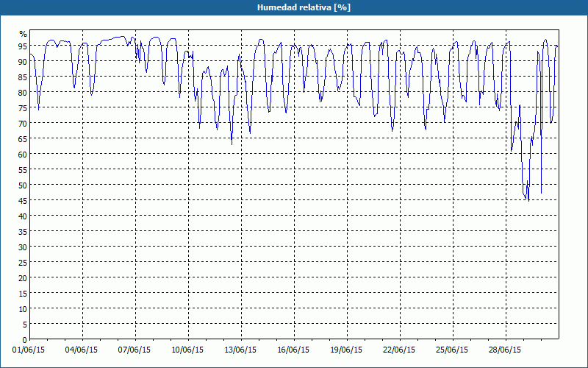Select the 65 value on the Y axis
Screen dimensions: 588x368
pyautogui.click(x=23, y=138)
